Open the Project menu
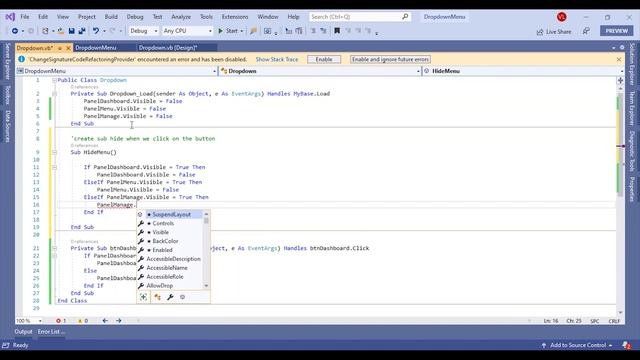 (87, 17)
